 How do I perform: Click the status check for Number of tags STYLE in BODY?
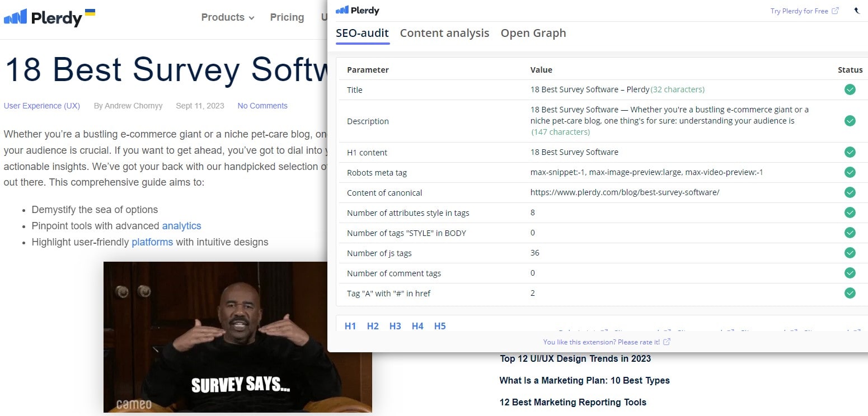(x=850, y=233)
